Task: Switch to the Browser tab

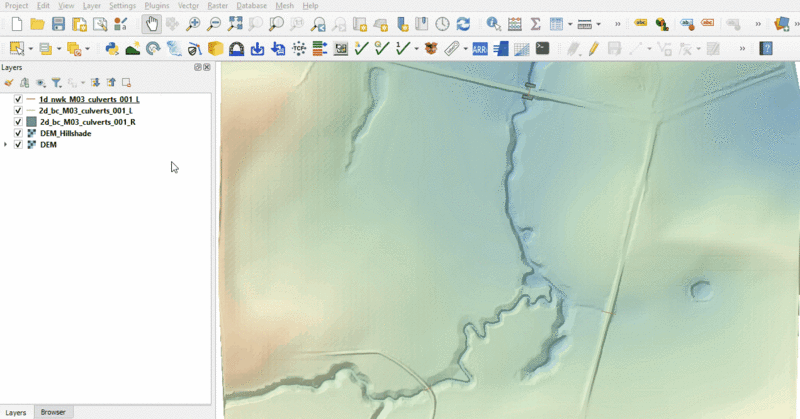Action: tap(52, 412)
